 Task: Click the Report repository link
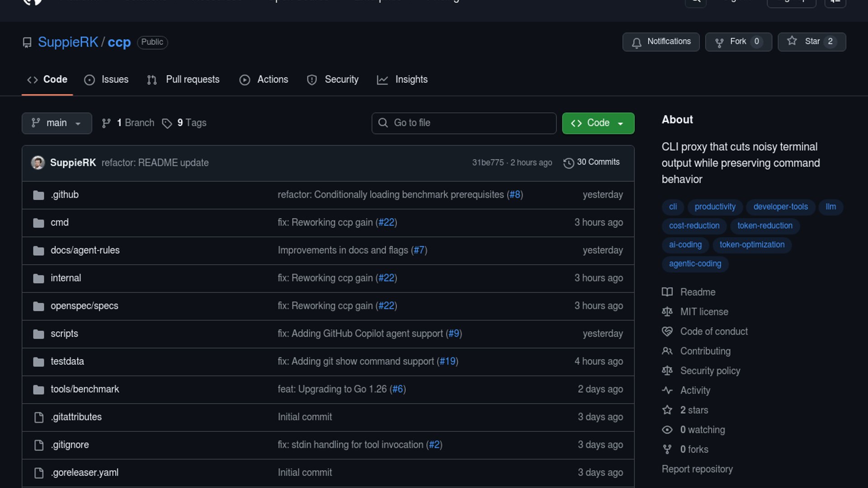[x=697, y=469]
